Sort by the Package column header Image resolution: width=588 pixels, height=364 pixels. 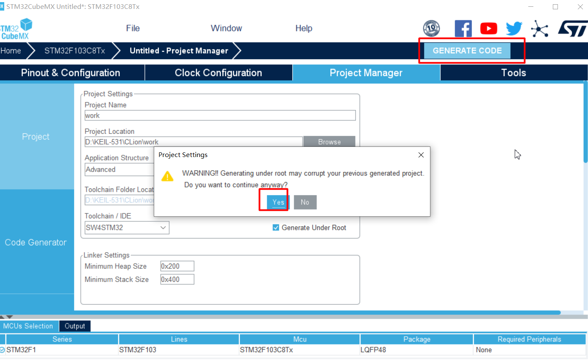pos(416,339)
